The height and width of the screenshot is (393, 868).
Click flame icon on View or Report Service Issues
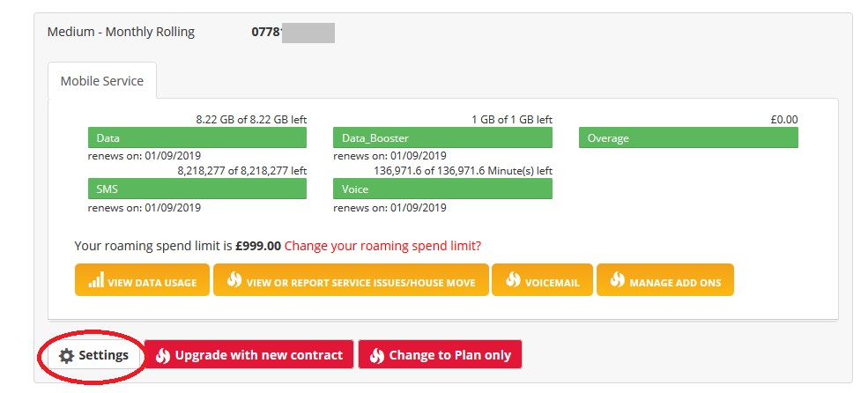[234, 280]
